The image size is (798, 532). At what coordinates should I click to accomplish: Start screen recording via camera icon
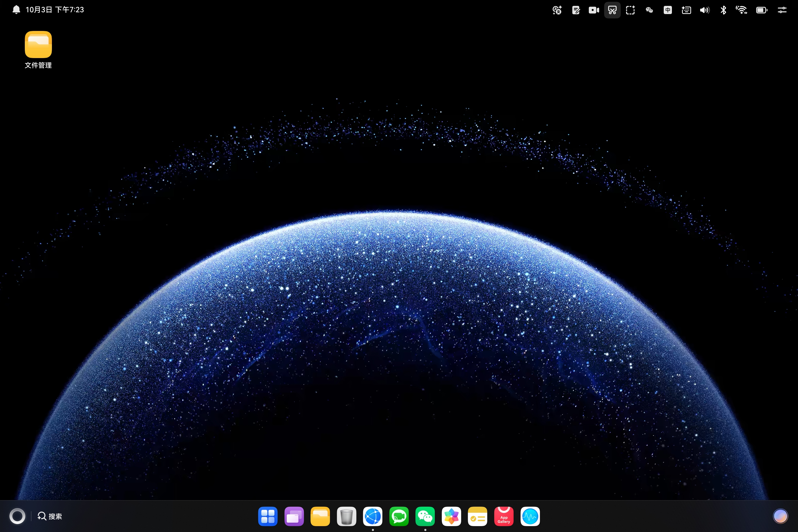pos(594,10)
